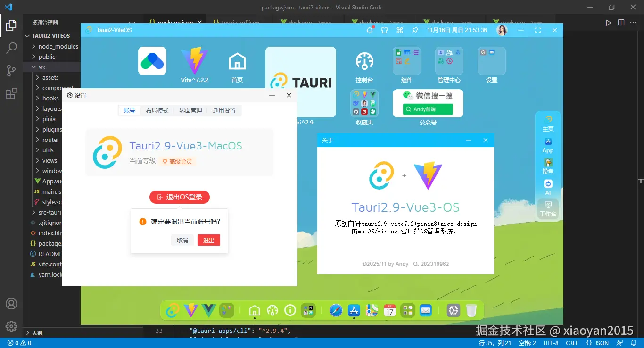644x348 pixels.
Task: Open Safari from the bottom dock
Action: pos(336,310)
